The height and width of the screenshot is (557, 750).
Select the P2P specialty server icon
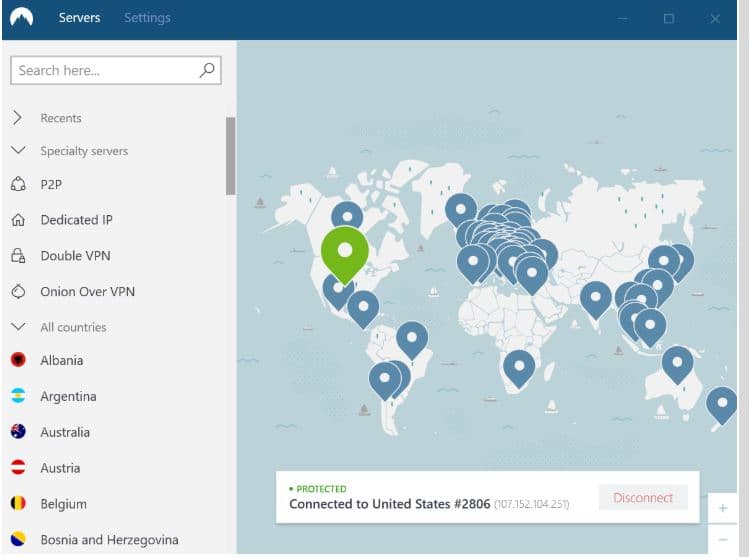[x=18, y=184]
